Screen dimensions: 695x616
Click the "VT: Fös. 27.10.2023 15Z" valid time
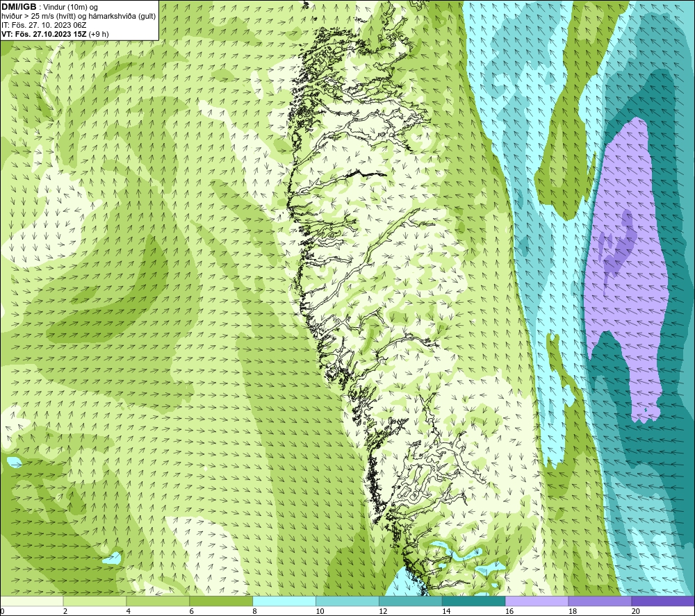[x=44, y=34]
